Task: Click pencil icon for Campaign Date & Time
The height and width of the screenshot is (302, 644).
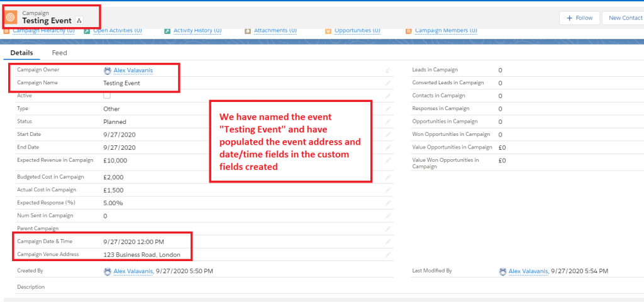Action: tap(388, 242)
